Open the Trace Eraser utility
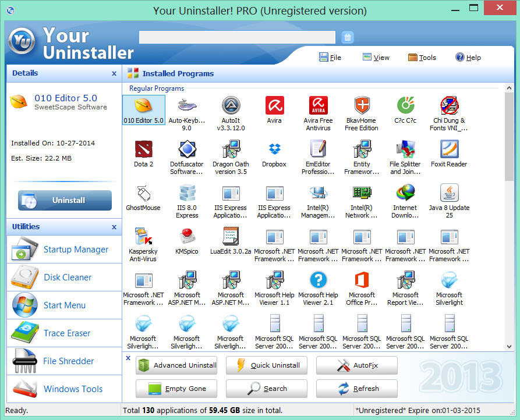This screenshot has width=520, height=420. 64,333
